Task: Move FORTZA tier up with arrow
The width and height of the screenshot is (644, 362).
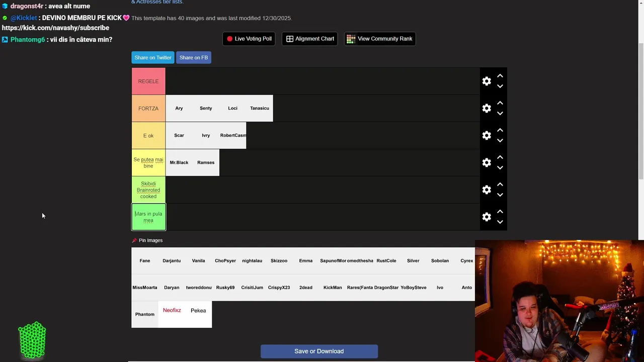Action: click(x=500, y=103)
